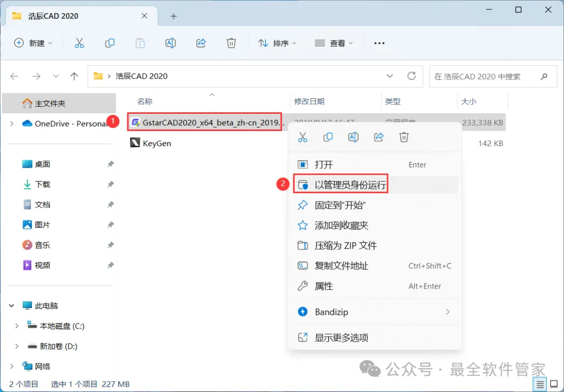Choose 以管理员身份运行 from the context menu
This screenshot has width=564, height=392.
click(x=374, y=185)
